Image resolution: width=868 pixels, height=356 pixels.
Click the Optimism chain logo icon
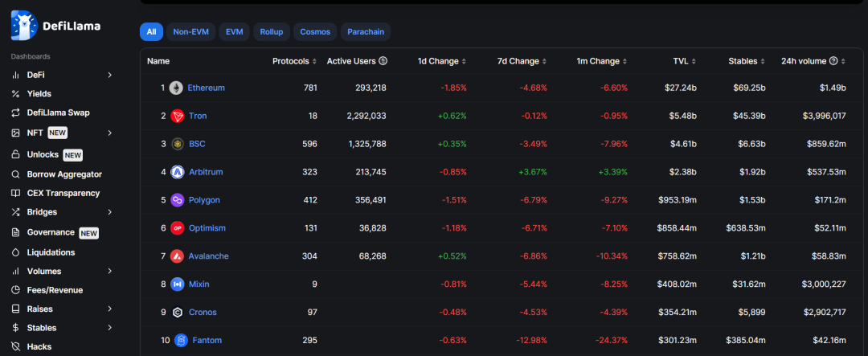pyautogui.click(x=177, y=228)
